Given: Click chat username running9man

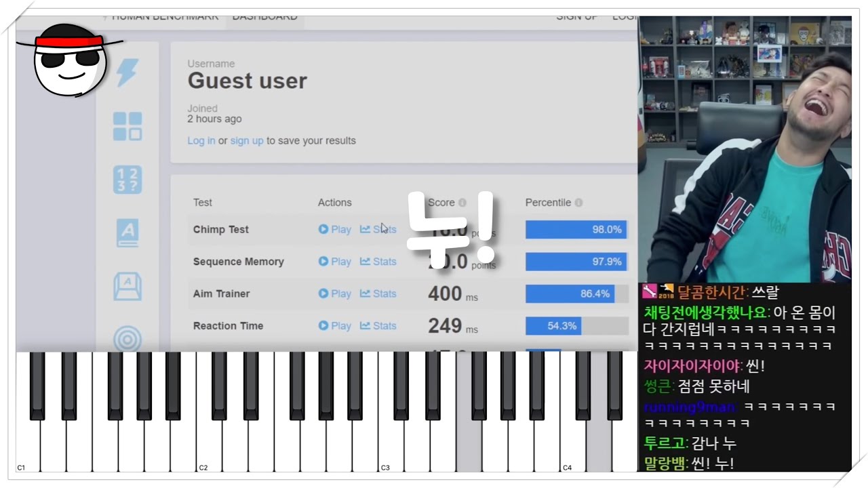Looking at the screenshot, I should pos(688,407).
